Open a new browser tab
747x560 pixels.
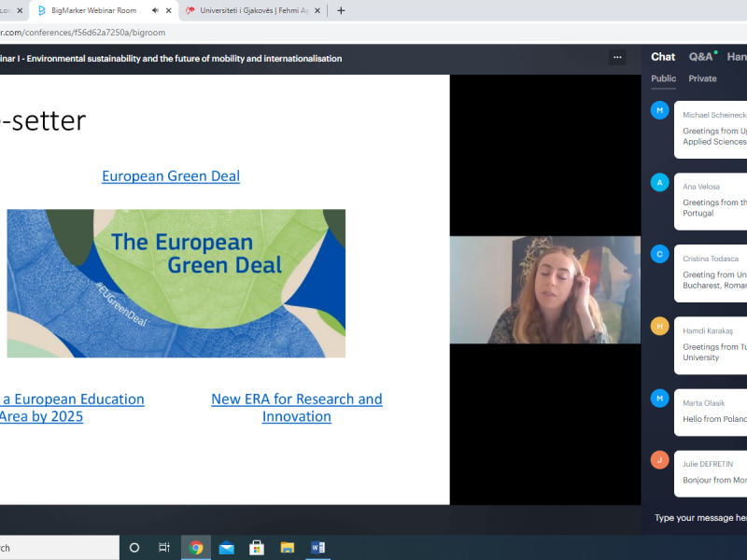point(341,10)
